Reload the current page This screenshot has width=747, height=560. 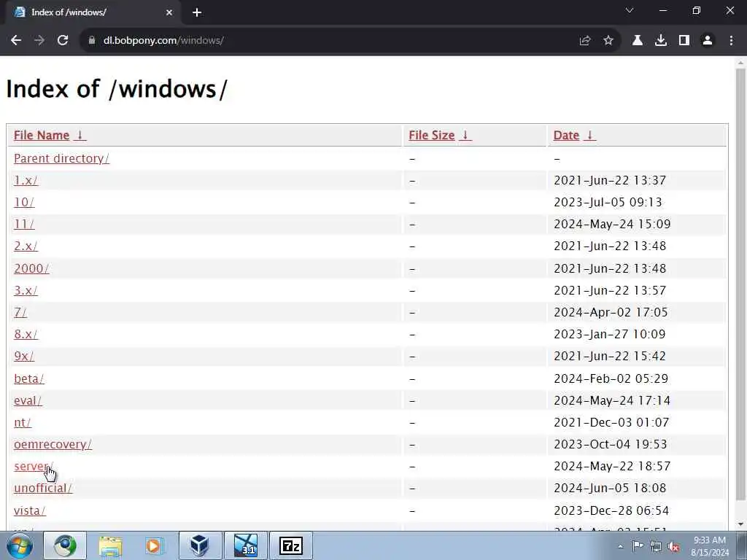(x=63, y=41)
